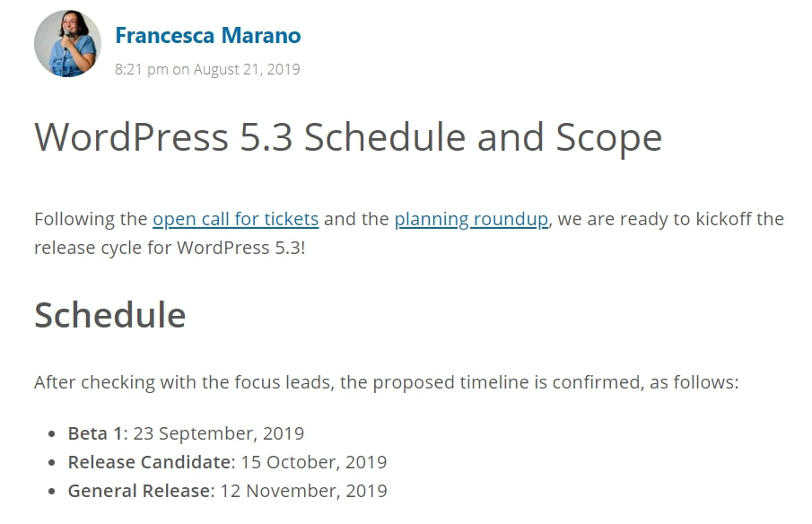Visit the Francesca Marano author profile link
This screenshot has height=524, width=812.
(x=207, y=35)
